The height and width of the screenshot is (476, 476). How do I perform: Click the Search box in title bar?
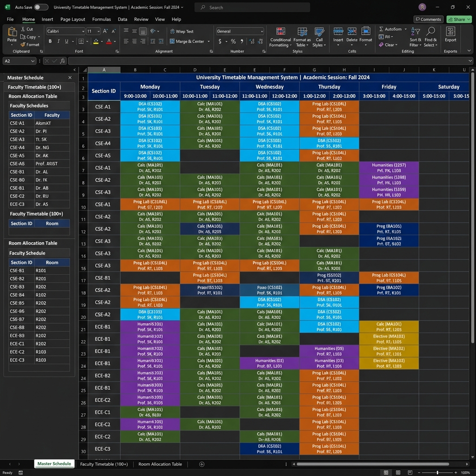(x=252, y=7)
